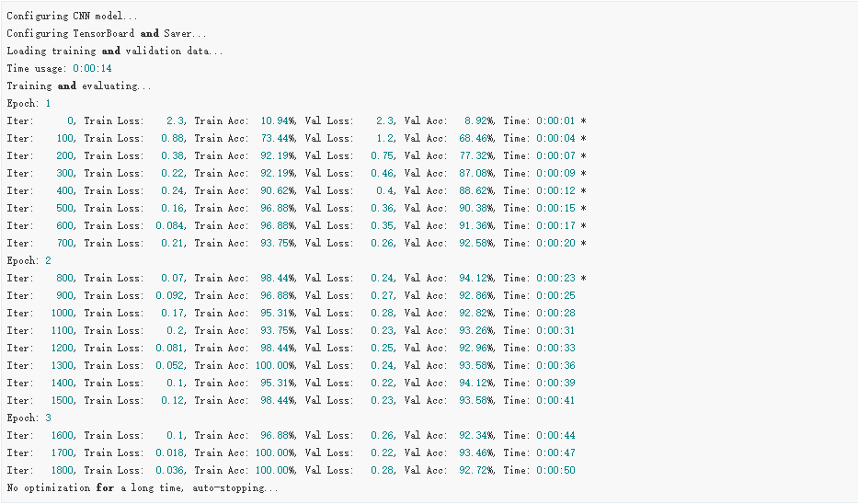Click the 'Training and evaluating...' line

(79, 86)
